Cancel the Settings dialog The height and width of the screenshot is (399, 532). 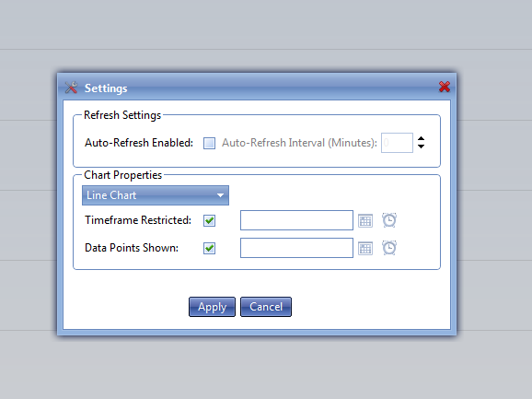266,307
